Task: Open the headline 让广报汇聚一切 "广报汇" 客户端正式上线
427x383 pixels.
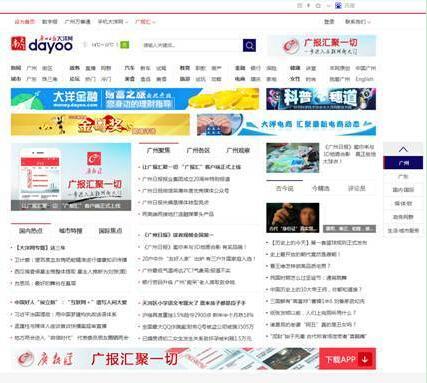Action: [x=191, y=167]
